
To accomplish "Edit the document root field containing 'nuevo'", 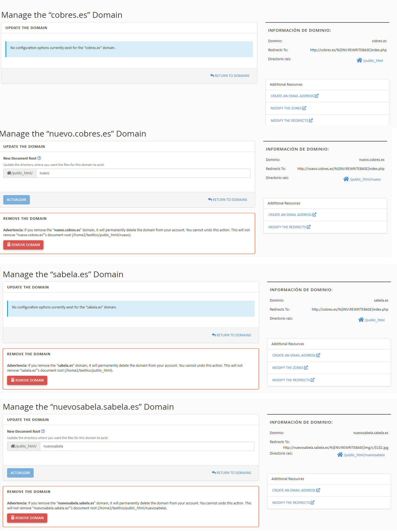I will coord(143,173).
